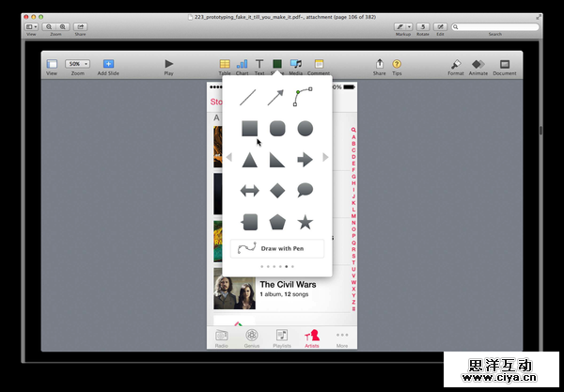Screen dimensions: 564x392
Task: Add the rounded rectangle shape
Action: pyautogui.click(x=277, y=129)
